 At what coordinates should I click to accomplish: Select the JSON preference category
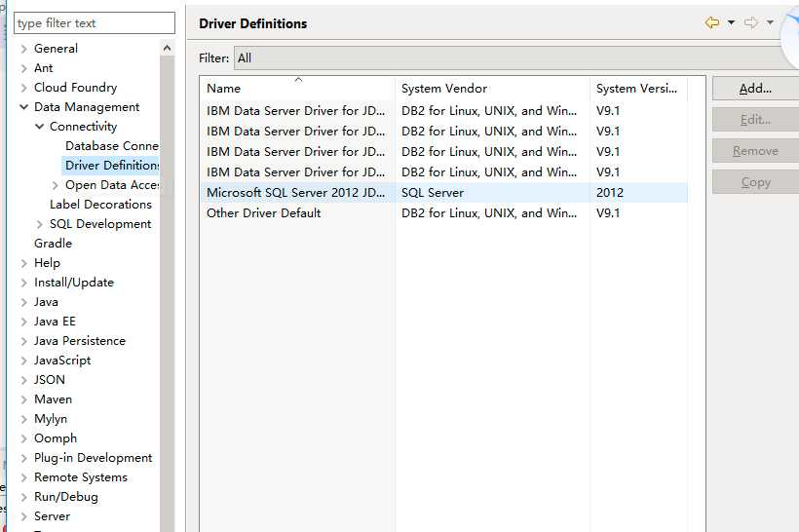point(50,380)
